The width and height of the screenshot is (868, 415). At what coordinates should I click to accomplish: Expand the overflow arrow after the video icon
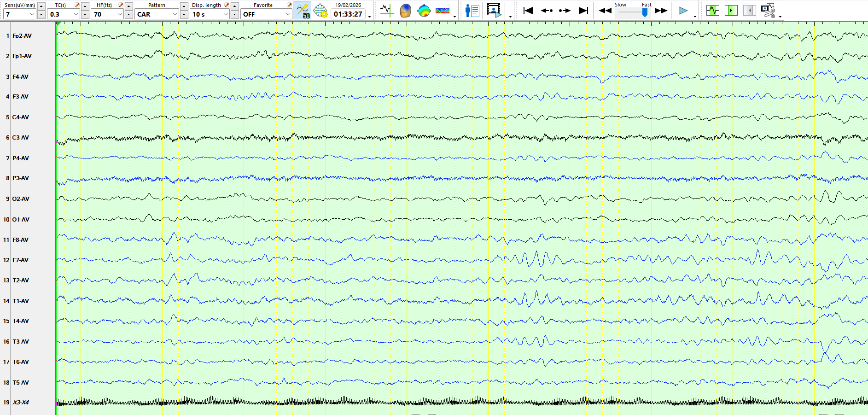click(510, 17)
